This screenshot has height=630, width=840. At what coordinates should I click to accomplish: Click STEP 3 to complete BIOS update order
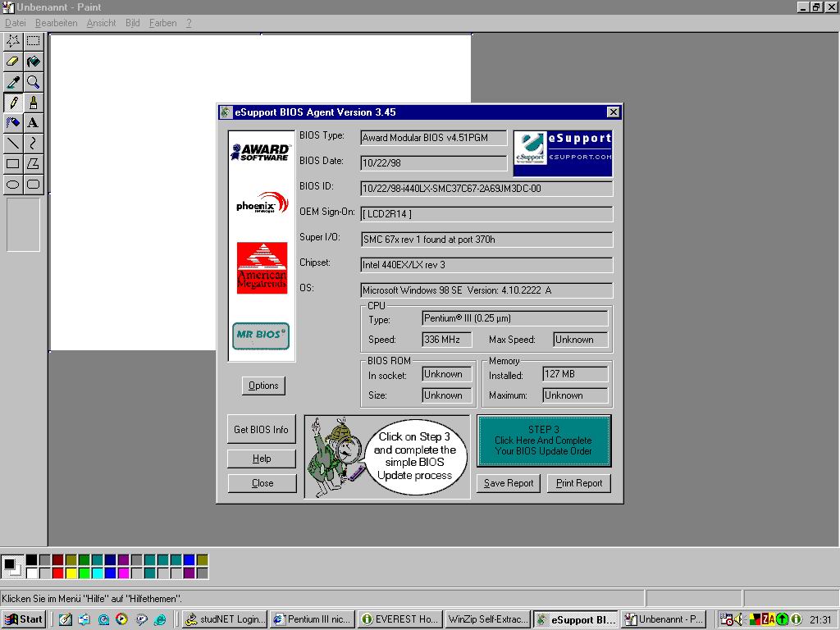[544, 441]
